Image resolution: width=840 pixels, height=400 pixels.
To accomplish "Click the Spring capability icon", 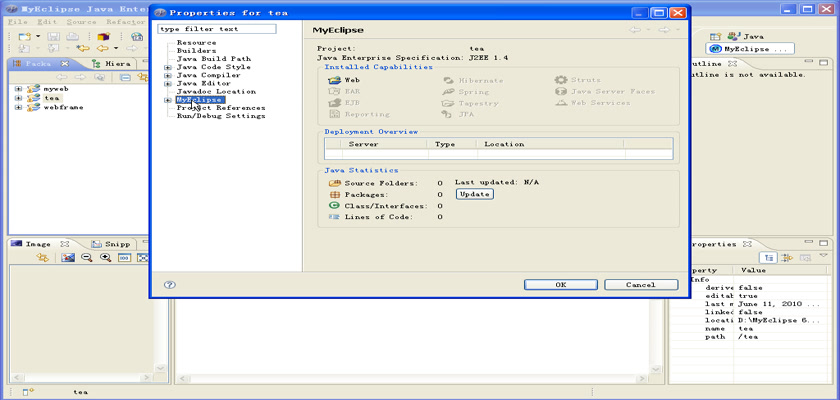I will click(448, 92).
